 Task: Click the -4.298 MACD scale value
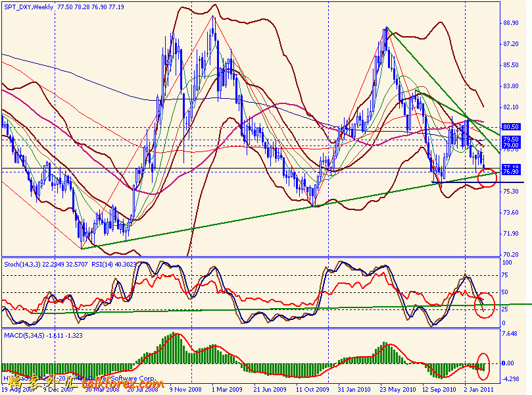[510, 379]
